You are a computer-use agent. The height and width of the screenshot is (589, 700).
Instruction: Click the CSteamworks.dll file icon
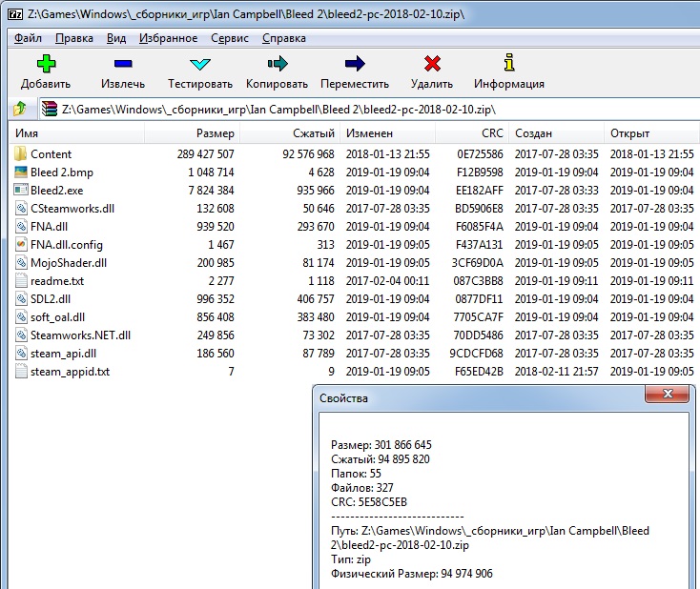point(21,209)
